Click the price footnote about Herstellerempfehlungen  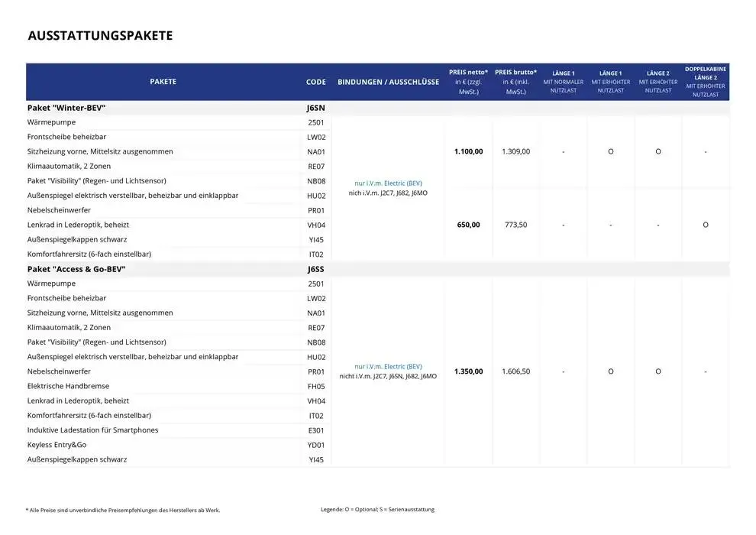123,509
